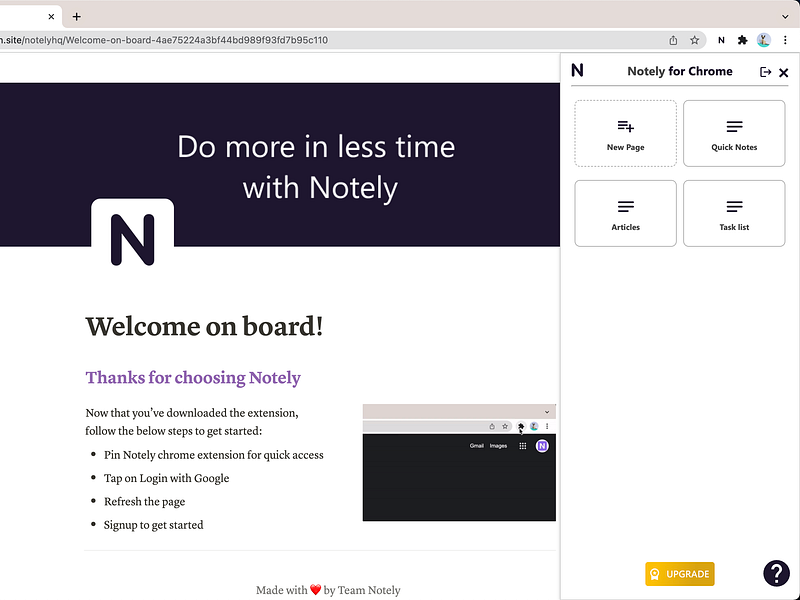Open Notely help via the question mark icon
800x600 pixels.
click(777, 573)
